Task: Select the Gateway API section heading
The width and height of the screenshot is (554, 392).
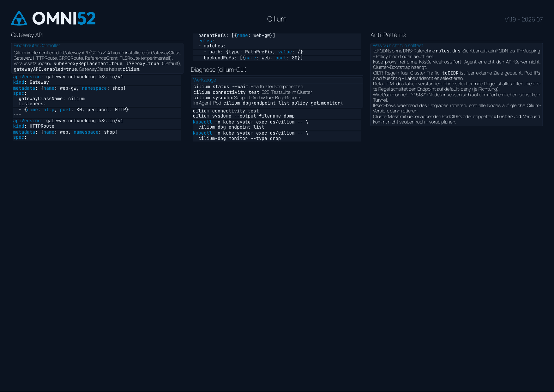Action: (27, 35)
